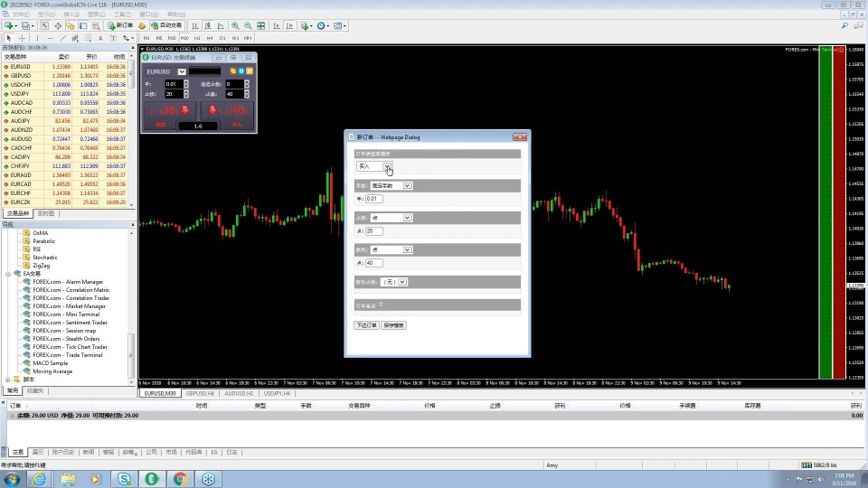This screenshot has width=868, height=488.
Task: Click the zoom out magnifier icon
Action: coord(248,25)
